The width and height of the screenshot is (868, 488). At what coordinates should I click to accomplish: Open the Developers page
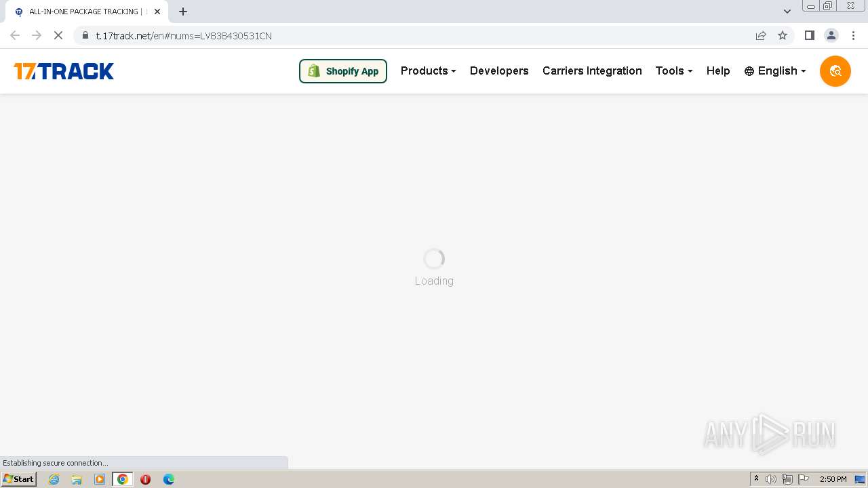499,70
